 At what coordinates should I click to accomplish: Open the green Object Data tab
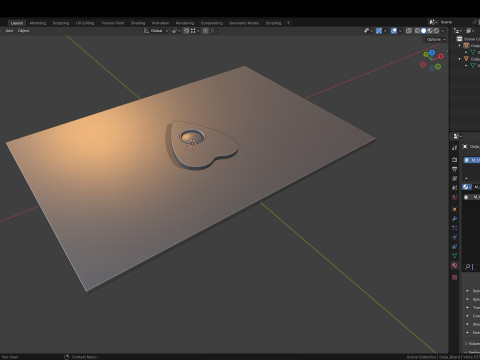point(454,256)
